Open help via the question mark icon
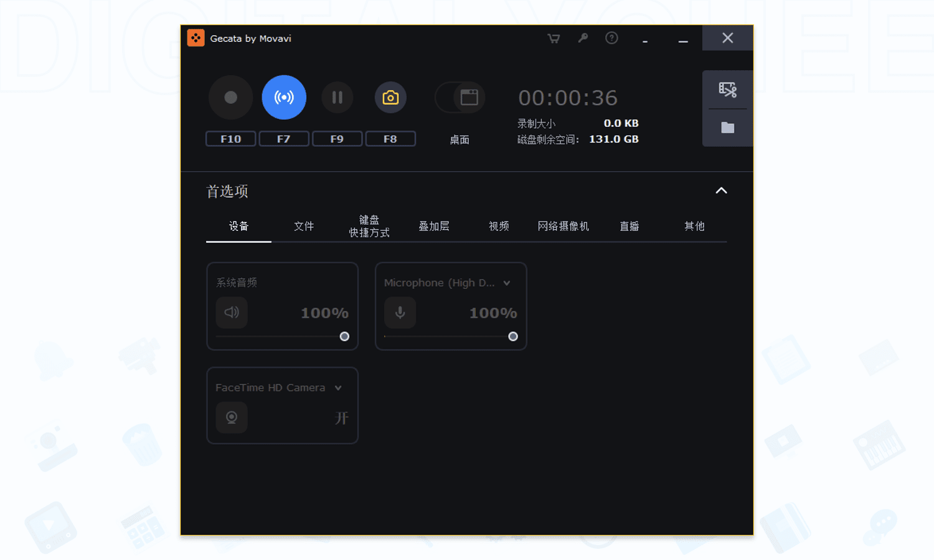Image resolution: width=934 pixels, height=560 pixels. tap(611, 39)
